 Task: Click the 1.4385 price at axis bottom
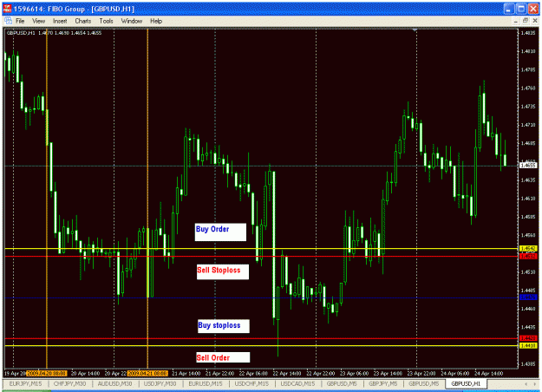click(528, 364)
